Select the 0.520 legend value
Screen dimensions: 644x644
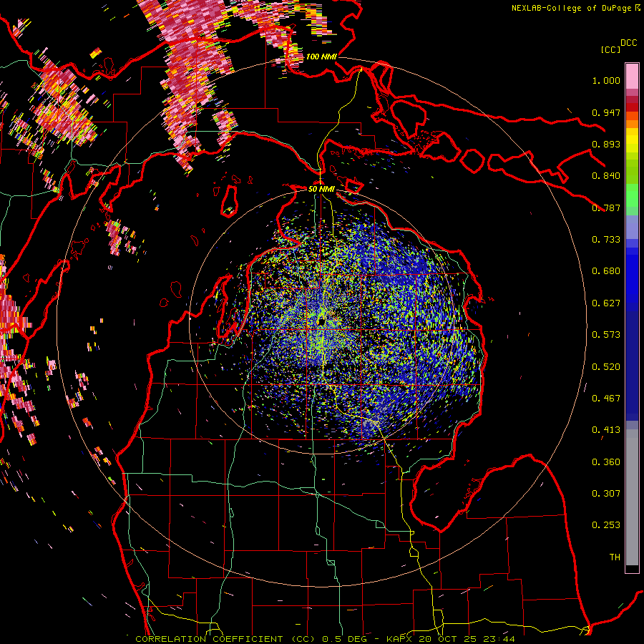606,367
